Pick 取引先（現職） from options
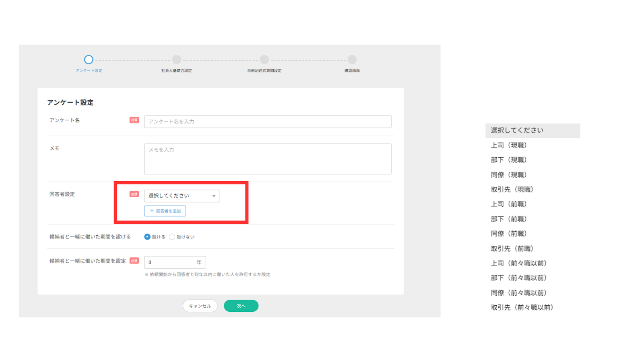644x362 pixels. (x=512, y=189)
